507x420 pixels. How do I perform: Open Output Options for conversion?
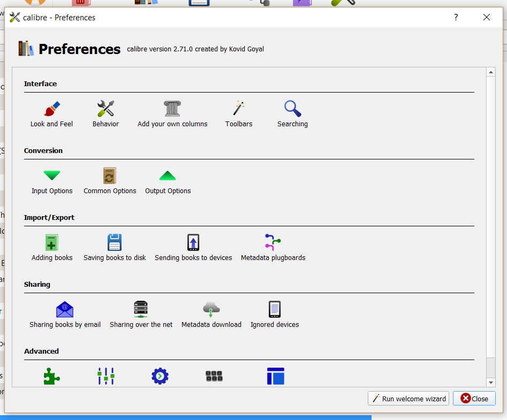tap(168, 181)
